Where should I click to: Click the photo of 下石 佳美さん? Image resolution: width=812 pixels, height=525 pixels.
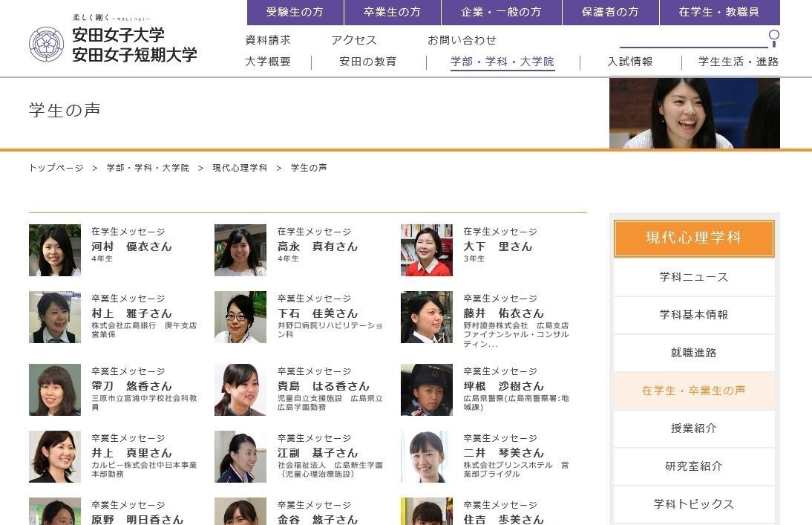click(240, 317)
